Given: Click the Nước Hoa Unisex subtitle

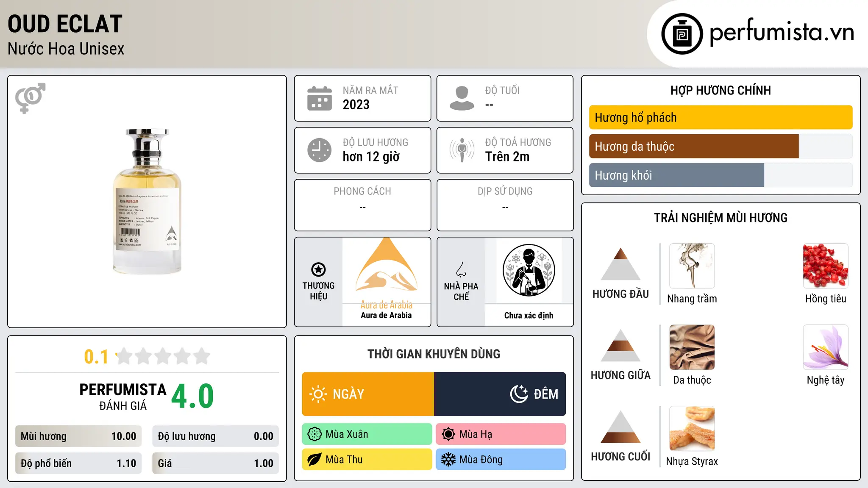Looking at the screenshot, I should pos(66,49).
